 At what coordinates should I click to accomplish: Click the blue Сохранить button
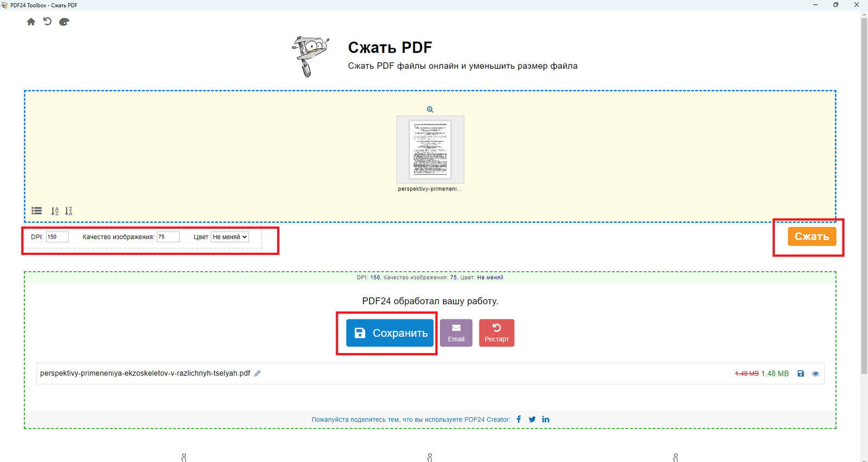pyautogui.click(x=390, y=333)
